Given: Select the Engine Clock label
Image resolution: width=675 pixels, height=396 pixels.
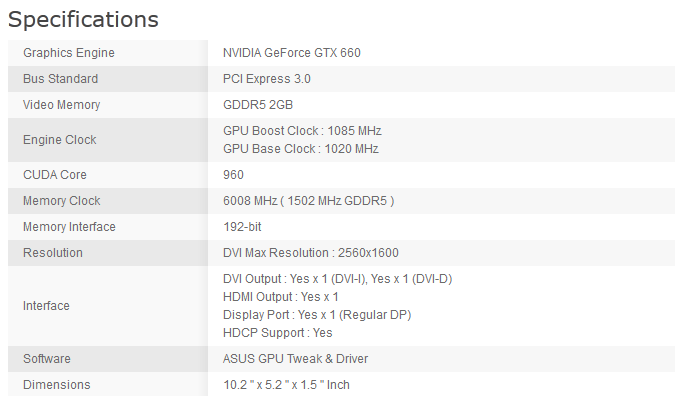Looking at the screenshot, I should (x=60, y=140).
